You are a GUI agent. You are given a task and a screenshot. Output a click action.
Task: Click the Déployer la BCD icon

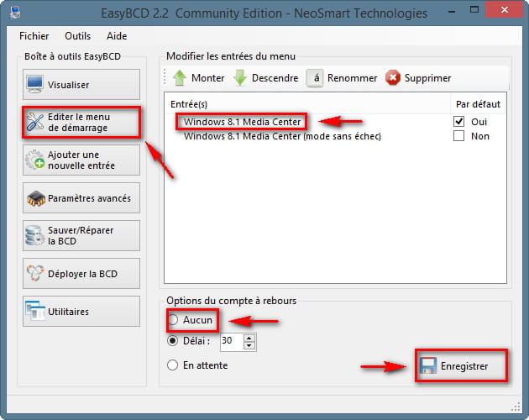pos(35,273)
